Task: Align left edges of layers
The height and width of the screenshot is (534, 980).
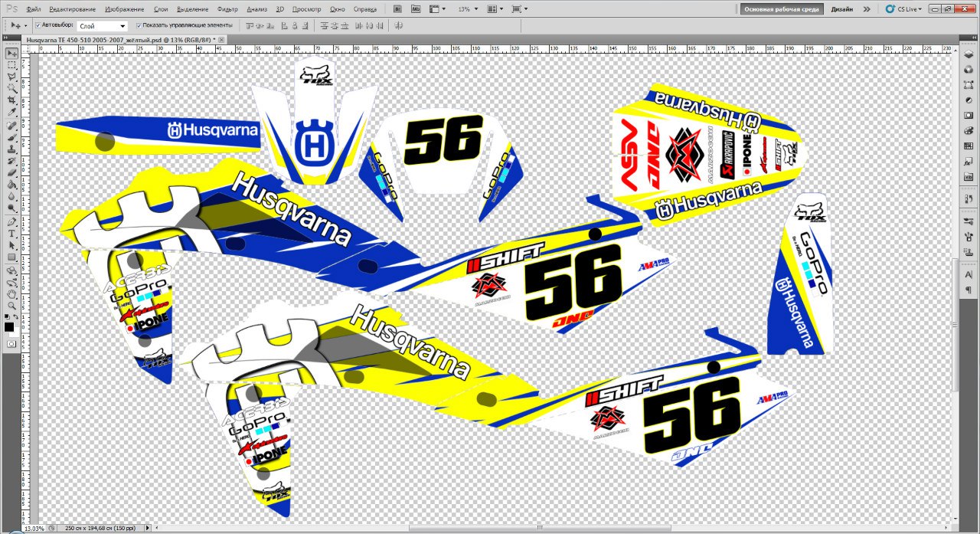Action: (x=284, y=26)
